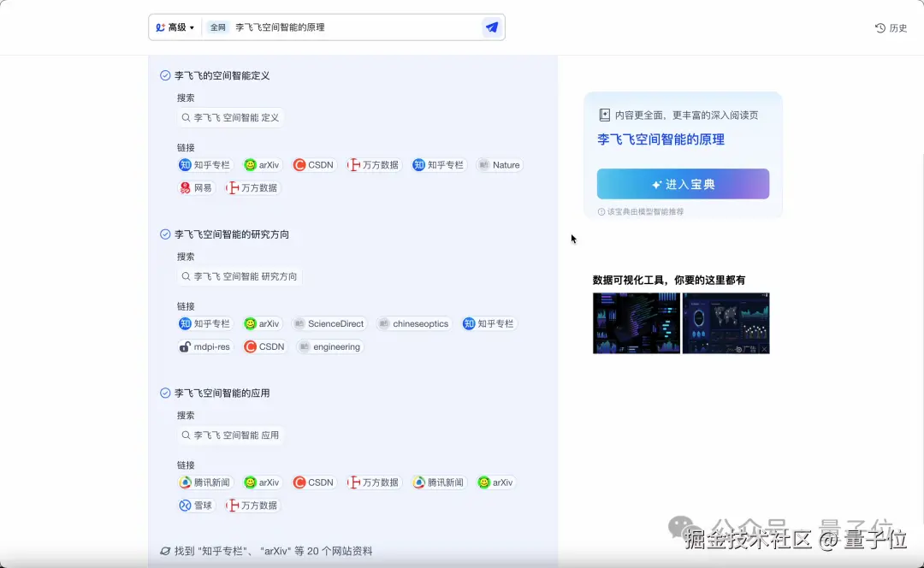Click the 进入宝典 button
This screenshot has width=924, height=568.
(683, 184)
